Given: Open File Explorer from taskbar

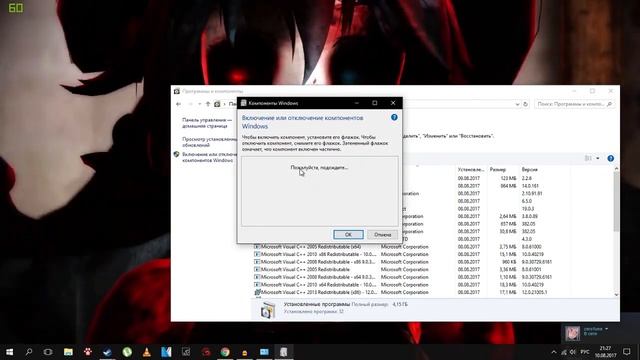Looking at the screenshot, I should (68, 352).
